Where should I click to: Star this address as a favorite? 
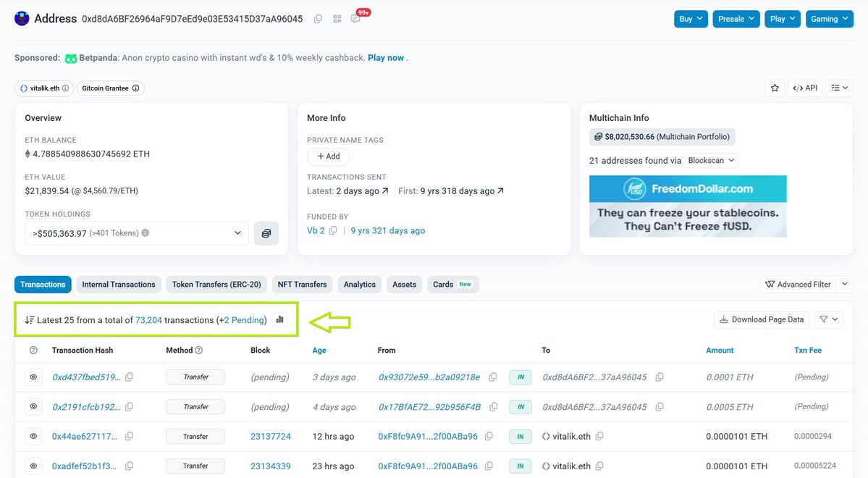775,88
